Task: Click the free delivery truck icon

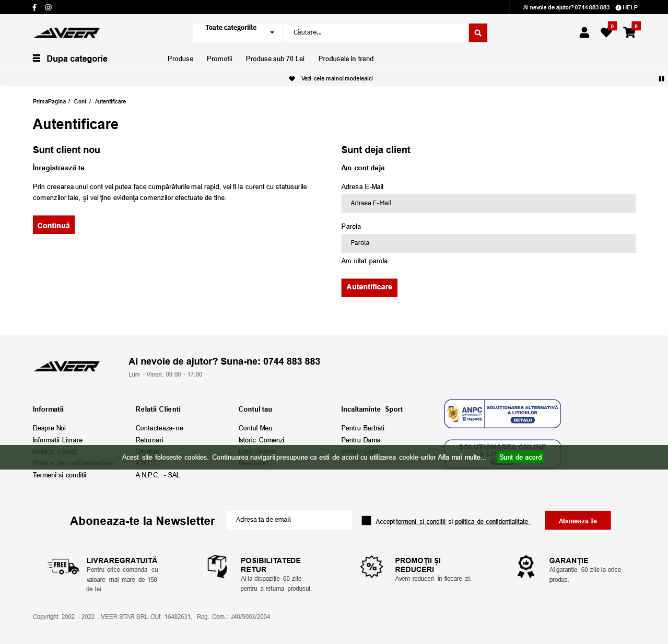Action: (63, 567)
